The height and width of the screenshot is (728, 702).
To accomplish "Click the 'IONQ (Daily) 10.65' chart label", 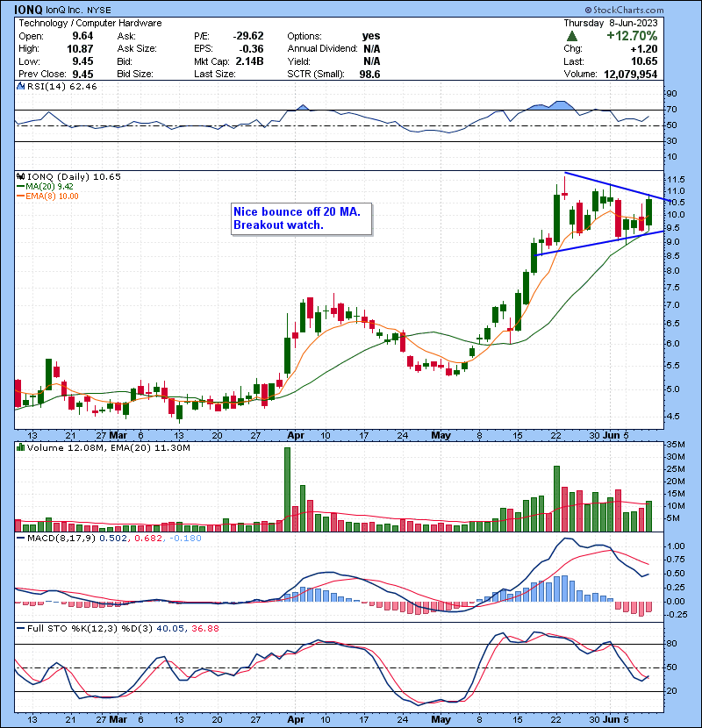I will (74, 176).
